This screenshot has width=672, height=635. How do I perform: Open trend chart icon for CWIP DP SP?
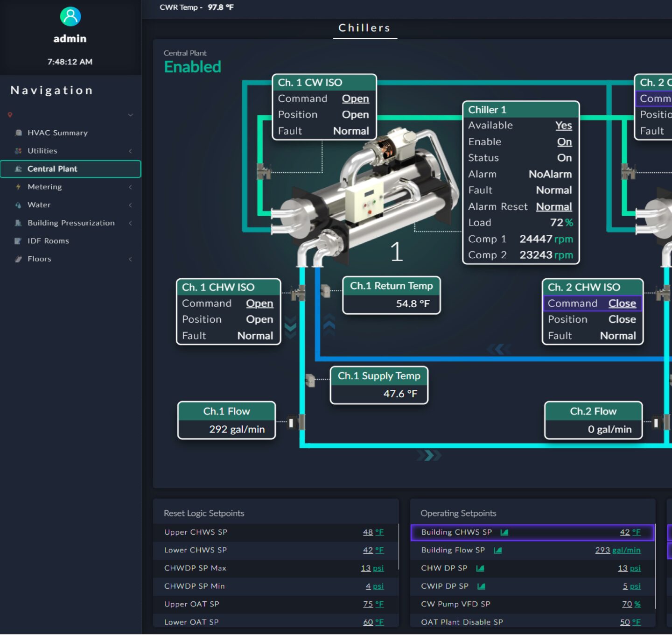click(481, 586)
